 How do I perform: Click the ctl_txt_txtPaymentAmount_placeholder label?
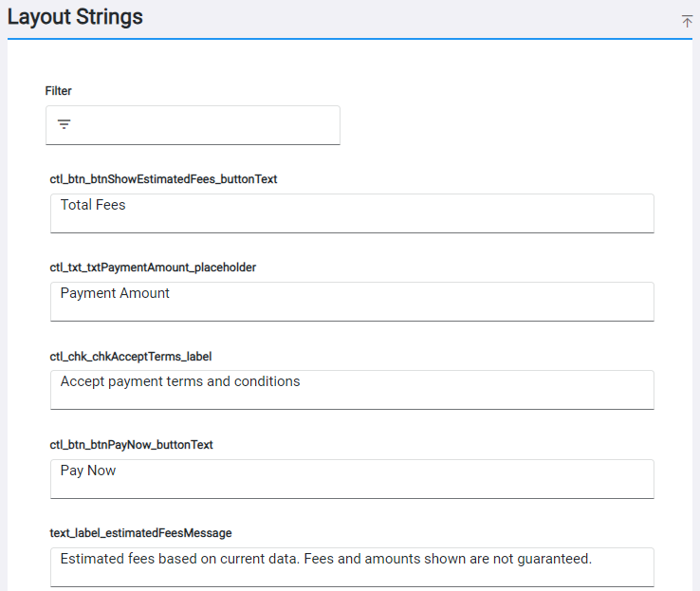153,268
